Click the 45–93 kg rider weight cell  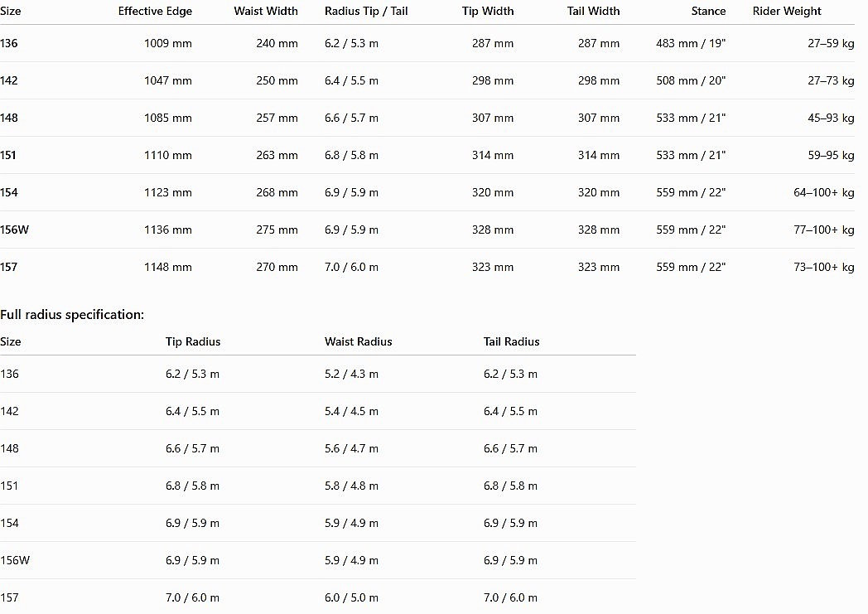click(831, 118)
